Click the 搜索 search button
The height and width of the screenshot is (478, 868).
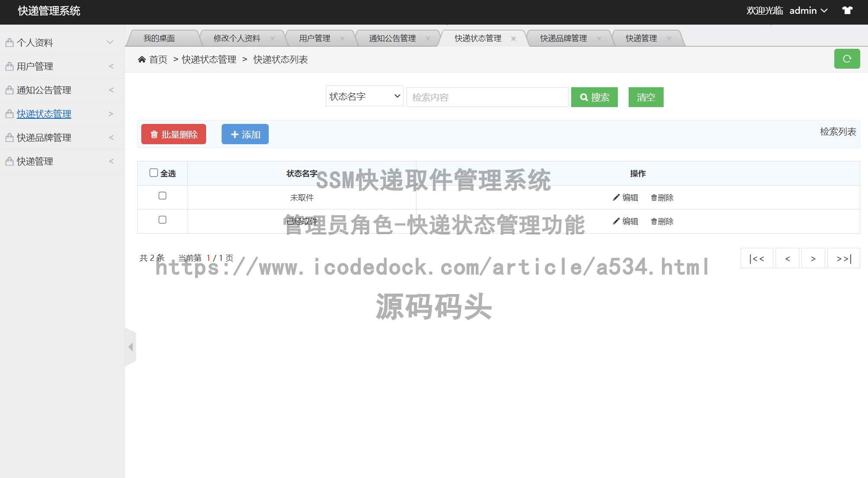click(x=594, y=97)
